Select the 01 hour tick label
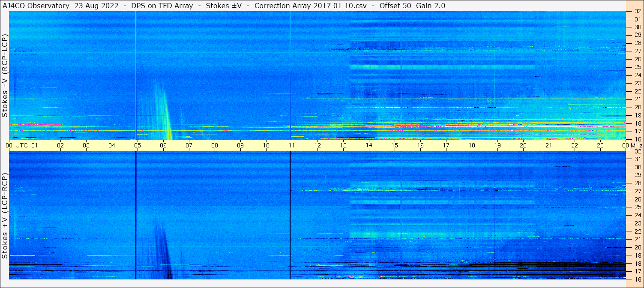Screen dimensions: 644x288 click(35, 145)
